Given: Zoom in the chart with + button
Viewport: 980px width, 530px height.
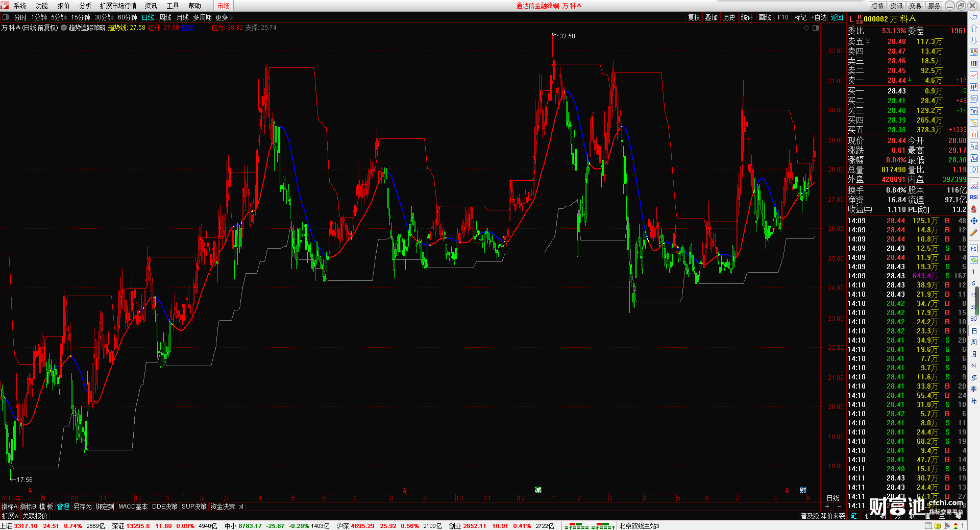Looking at the screenshot, I should [x=827, y=507].
